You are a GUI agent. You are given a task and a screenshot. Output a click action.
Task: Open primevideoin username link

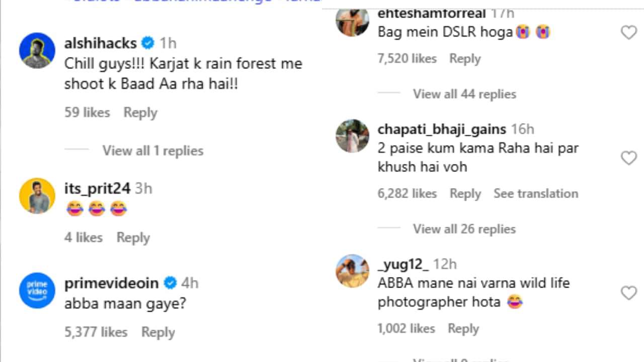(111, 283)
